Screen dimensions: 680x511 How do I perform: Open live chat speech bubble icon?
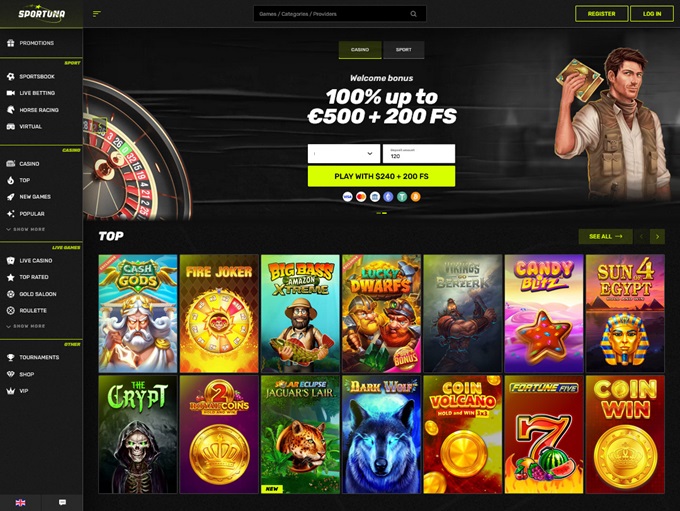tap(62, 502)
